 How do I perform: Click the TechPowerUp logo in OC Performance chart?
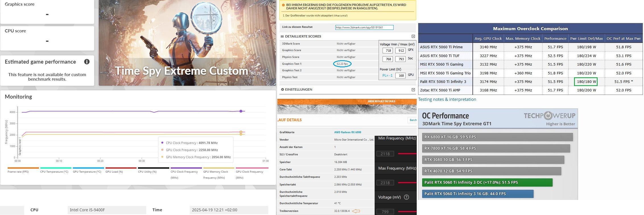[550, 116]
